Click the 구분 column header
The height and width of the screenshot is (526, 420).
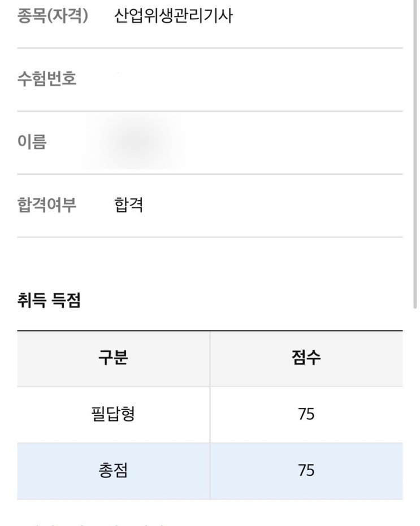[113, 358]
